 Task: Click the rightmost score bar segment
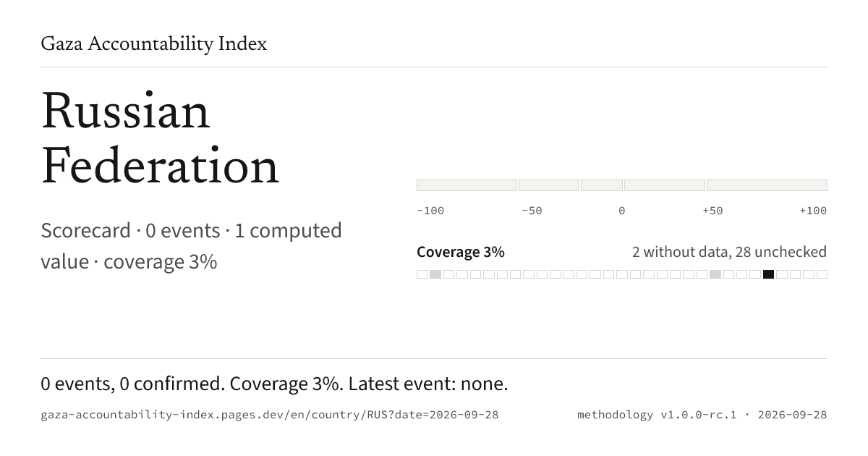click(767, 185)
